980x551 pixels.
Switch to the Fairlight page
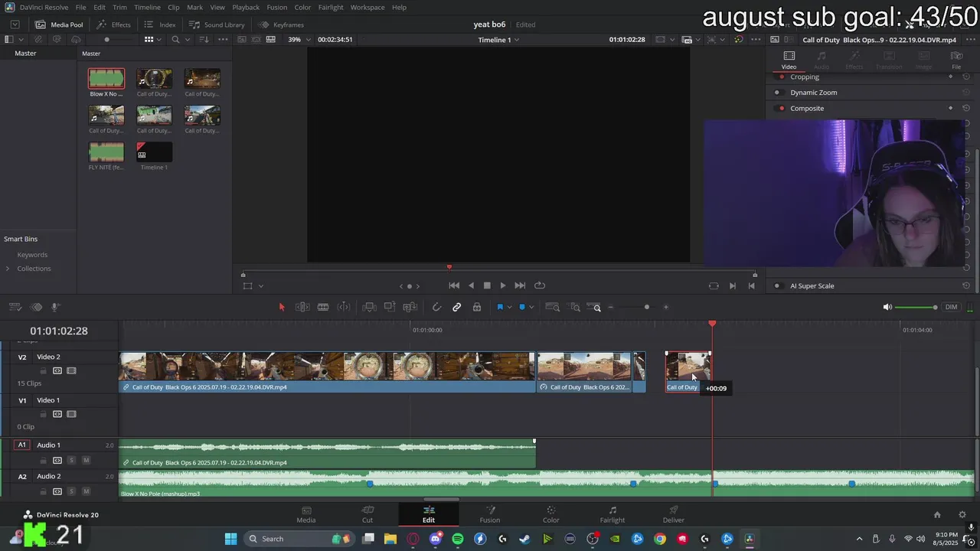coord(612,514)
